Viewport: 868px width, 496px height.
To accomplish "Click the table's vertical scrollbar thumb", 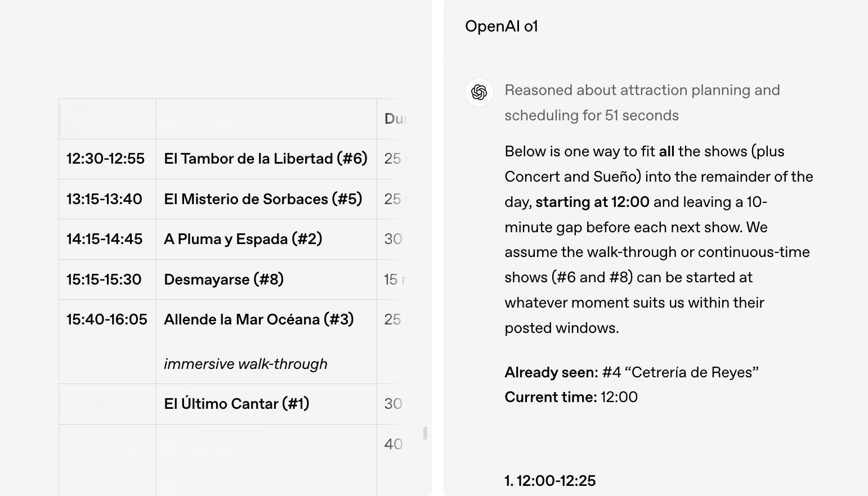I will [x=425, y=433].
